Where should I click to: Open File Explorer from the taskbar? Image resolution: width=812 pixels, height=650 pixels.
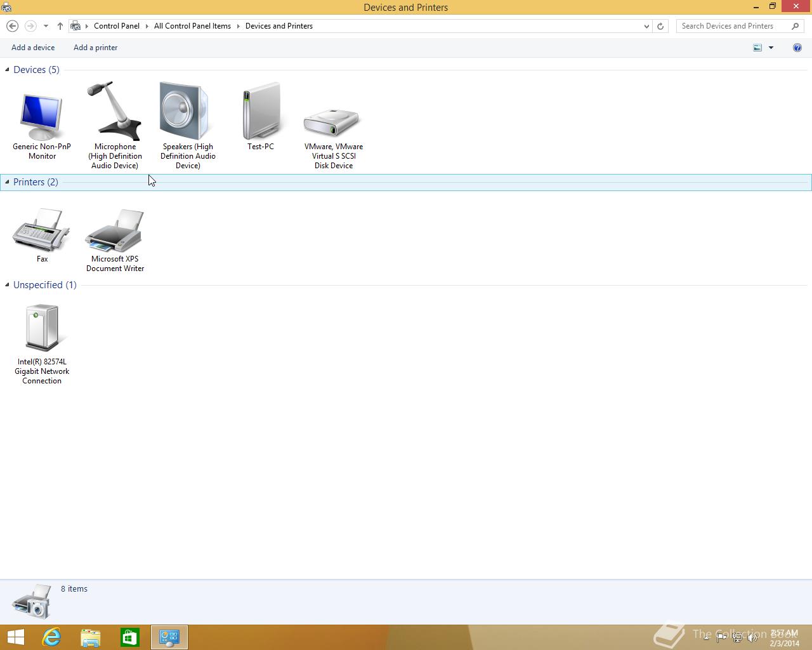[91, 637]
